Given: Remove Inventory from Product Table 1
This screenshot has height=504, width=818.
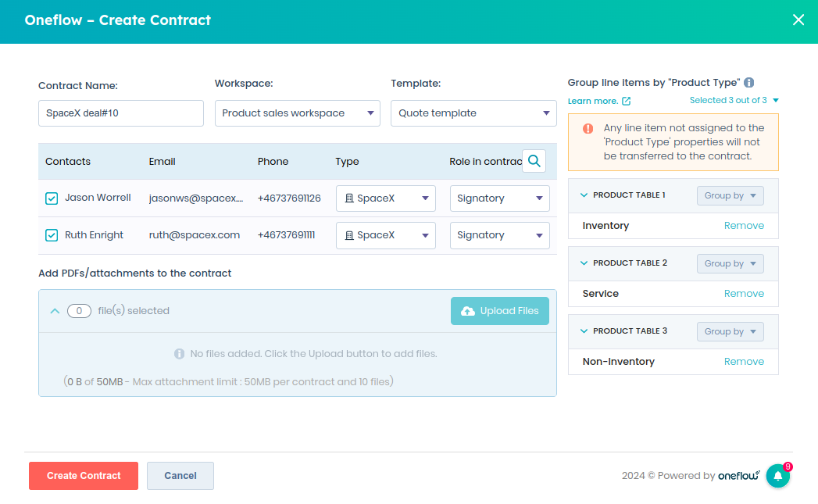Looking at the screenshot, I should (744, 225).
